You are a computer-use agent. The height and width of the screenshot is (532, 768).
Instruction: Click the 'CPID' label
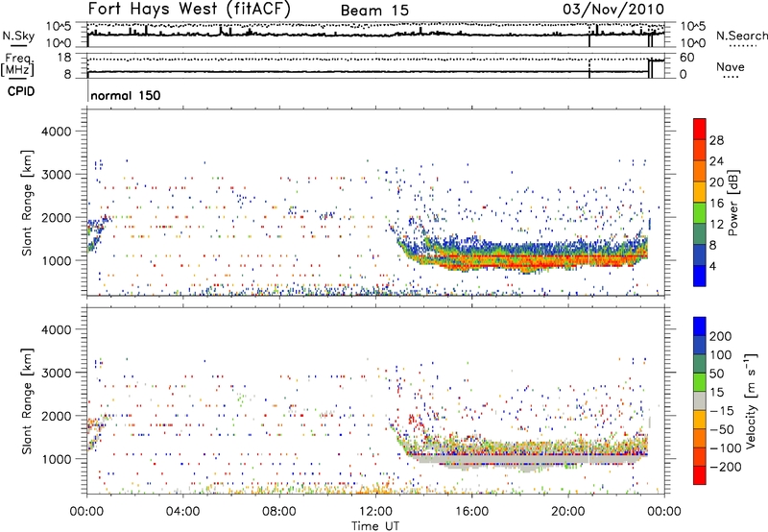click(21, 91)
